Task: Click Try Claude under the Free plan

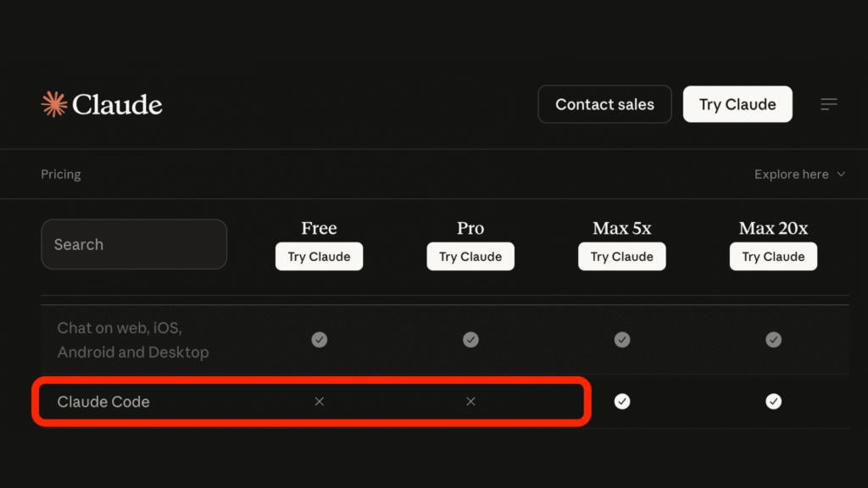Action: click(x=319, y=257)
